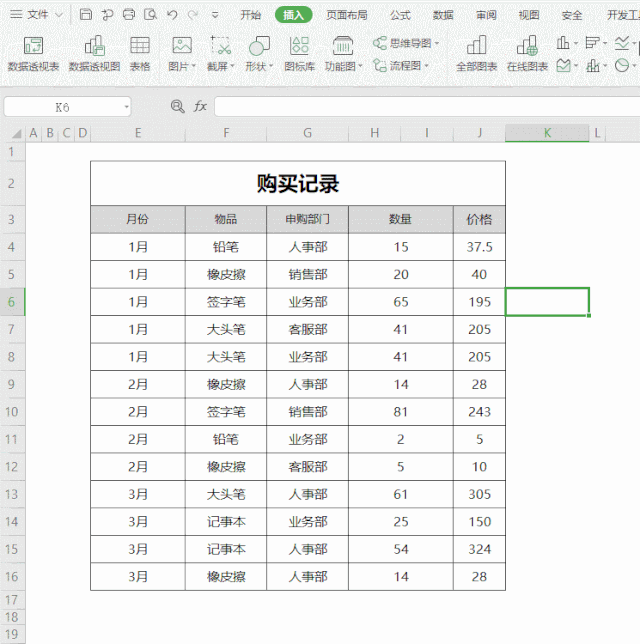640x644 pixels.
Task: Open the 图片 insert dropdown
Action: pos(182,53)
